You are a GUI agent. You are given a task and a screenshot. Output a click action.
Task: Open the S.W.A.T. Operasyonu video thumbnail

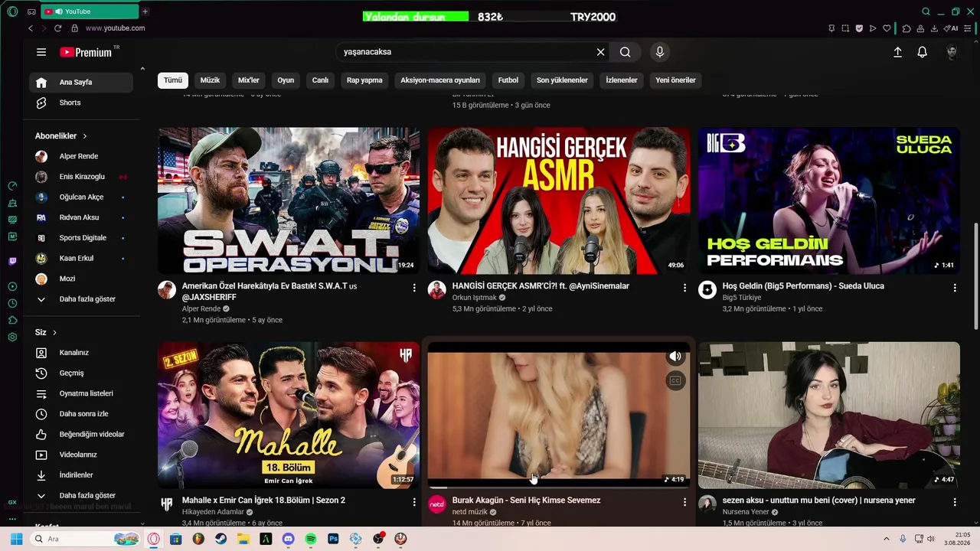[289, 201]
